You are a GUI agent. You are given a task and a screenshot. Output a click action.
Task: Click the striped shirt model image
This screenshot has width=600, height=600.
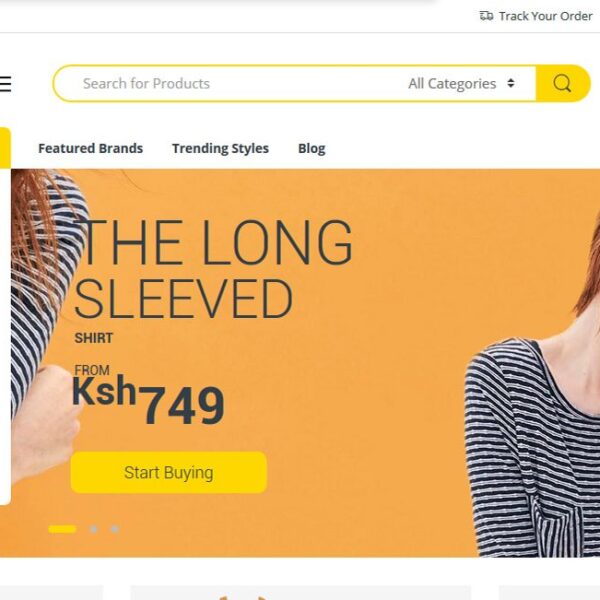coord(533,421)
